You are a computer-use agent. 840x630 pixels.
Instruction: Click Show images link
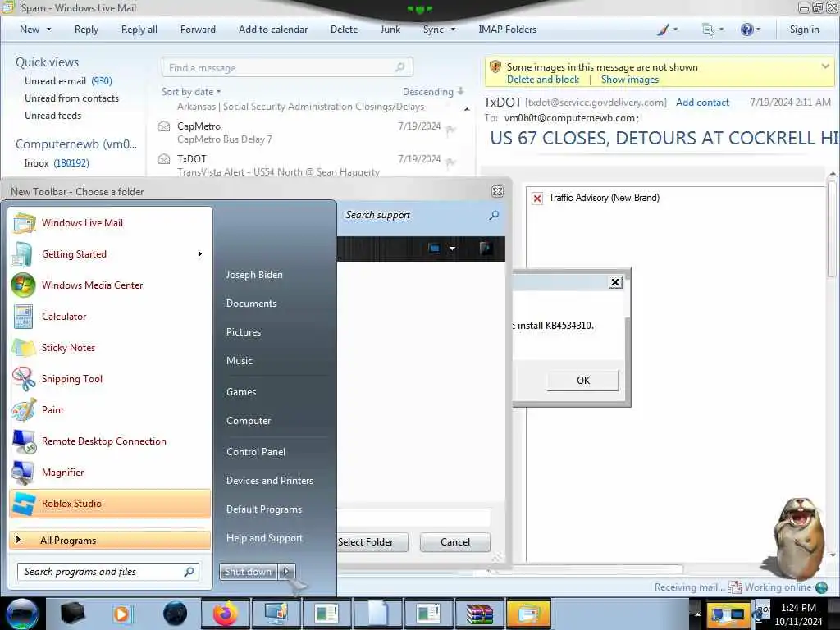click(629, 80)
